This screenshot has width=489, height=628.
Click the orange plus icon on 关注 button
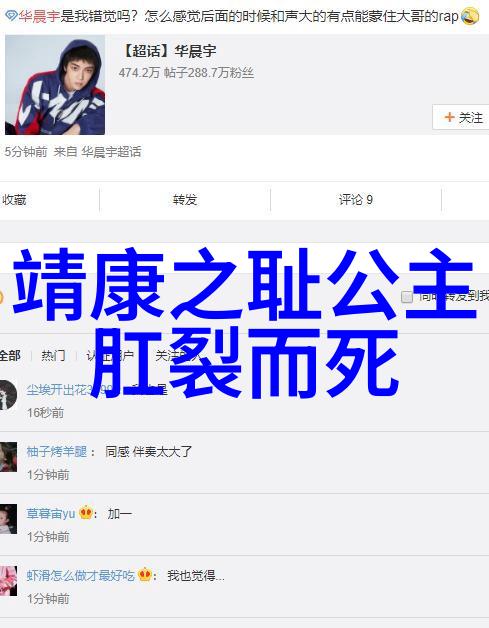coord(449,117)
